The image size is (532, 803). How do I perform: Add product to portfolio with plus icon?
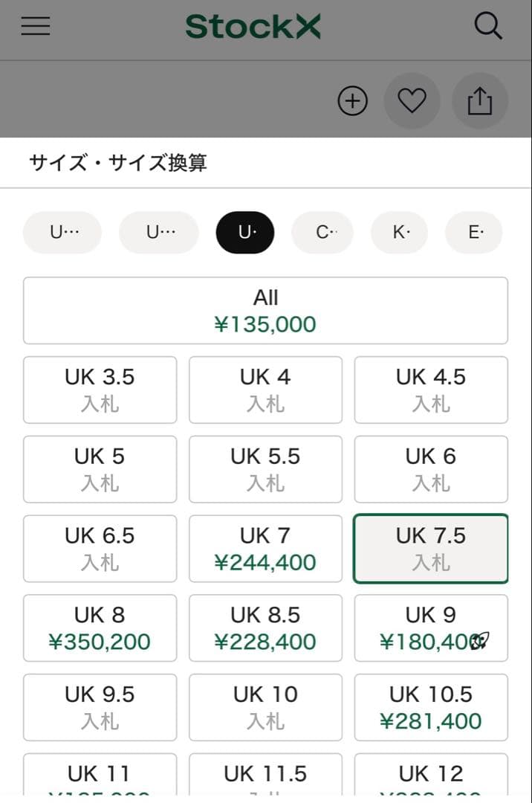[352, 100]
